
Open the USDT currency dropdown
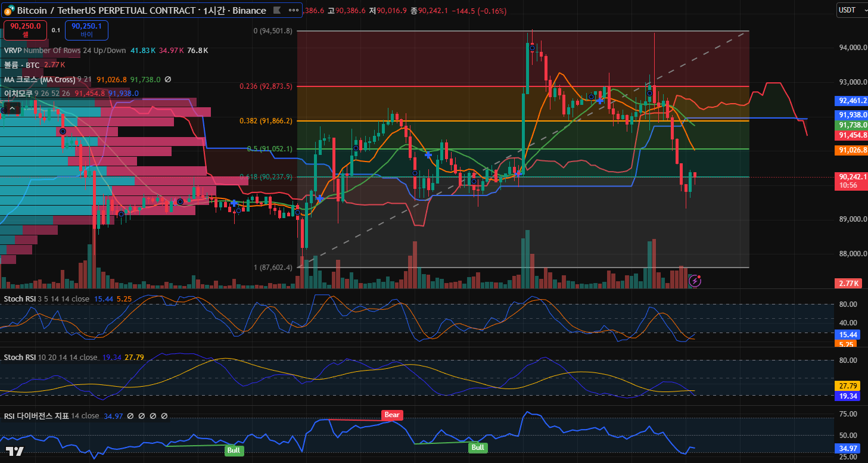pyautogui.click(x=851, y=10)
